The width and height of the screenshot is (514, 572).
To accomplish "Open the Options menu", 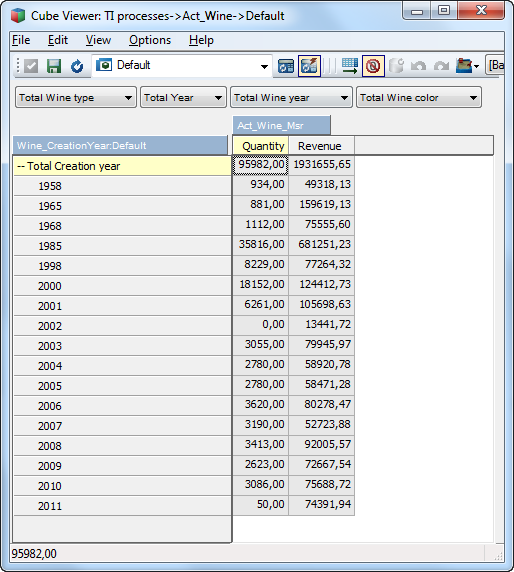I will (150, 40).
